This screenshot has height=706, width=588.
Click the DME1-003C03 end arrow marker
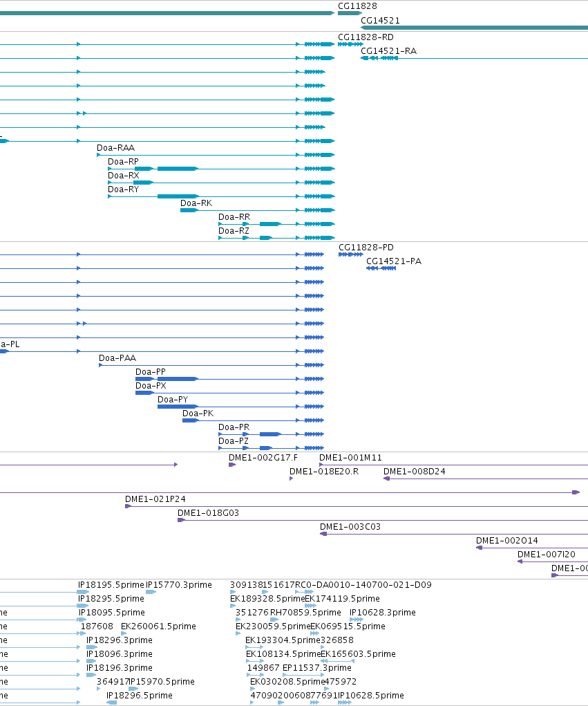pyautogui.click(x=323, y=534)
